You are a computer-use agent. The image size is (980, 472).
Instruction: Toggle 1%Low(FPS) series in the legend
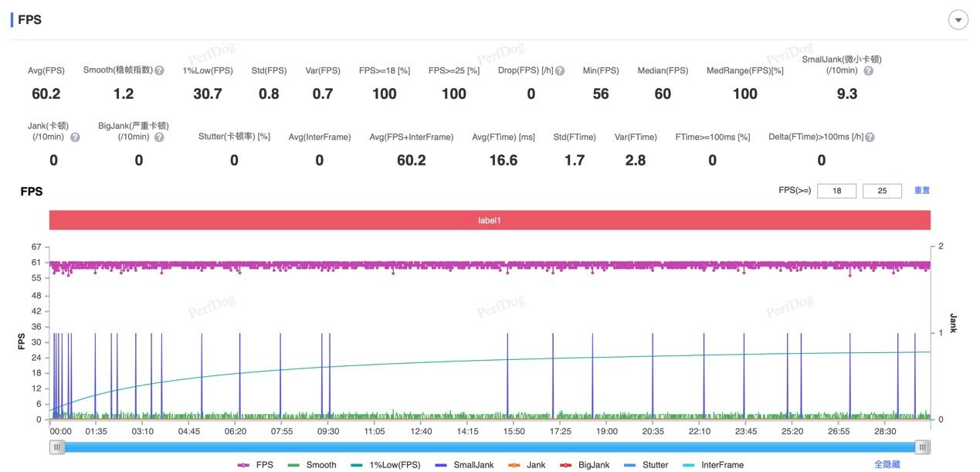click(385, 465)
